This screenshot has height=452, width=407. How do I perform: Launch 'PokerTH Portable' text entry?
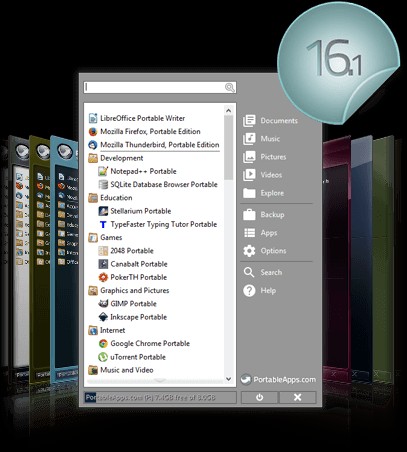139,277
